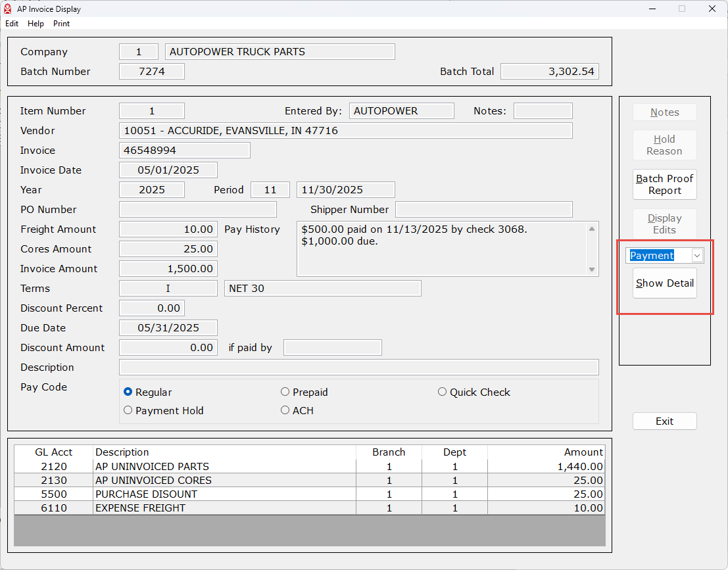Open the Print menu
The width and height of the screenshot is (728, 570).
click(62, 24)
